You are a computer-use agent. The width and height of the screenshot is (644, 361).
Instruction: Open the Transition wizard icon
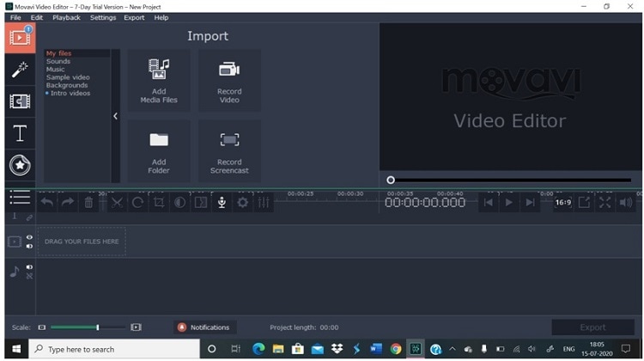201,202
